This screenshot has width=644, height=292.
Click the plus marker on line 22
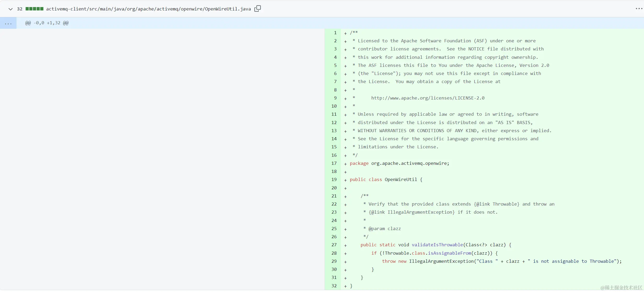click(x=345, y=205)
